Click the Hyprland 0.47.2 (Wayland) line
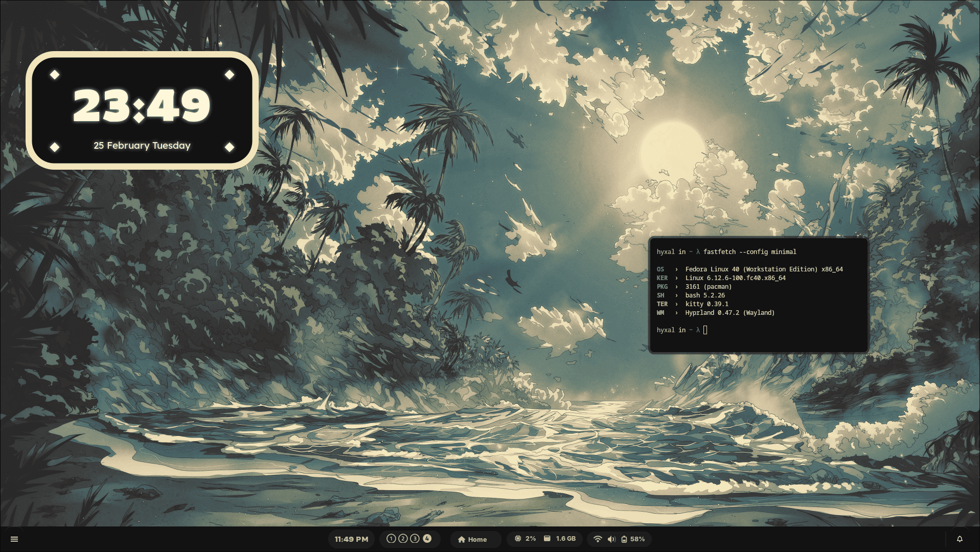Image resolution: width=980 pixels, height=552 pixels. tap(716, 313)
